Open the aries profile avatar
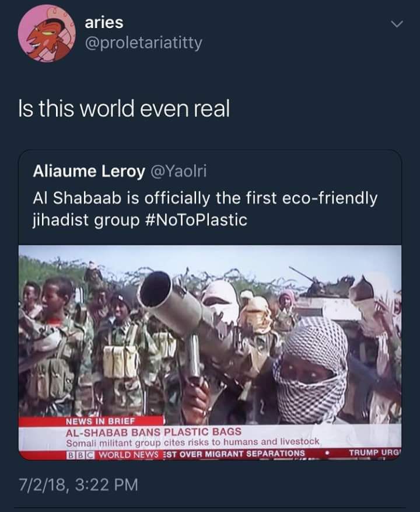 click(x=46, y=33)
